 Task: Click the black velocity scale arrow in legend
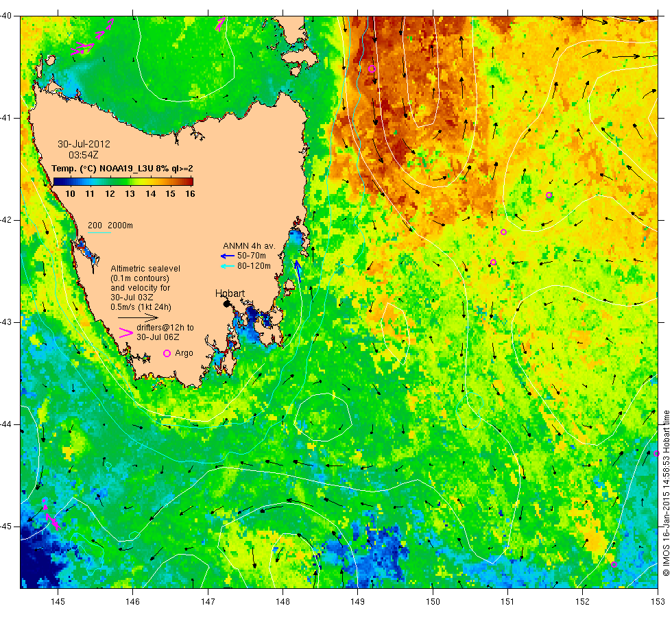[x=138, y=318]
